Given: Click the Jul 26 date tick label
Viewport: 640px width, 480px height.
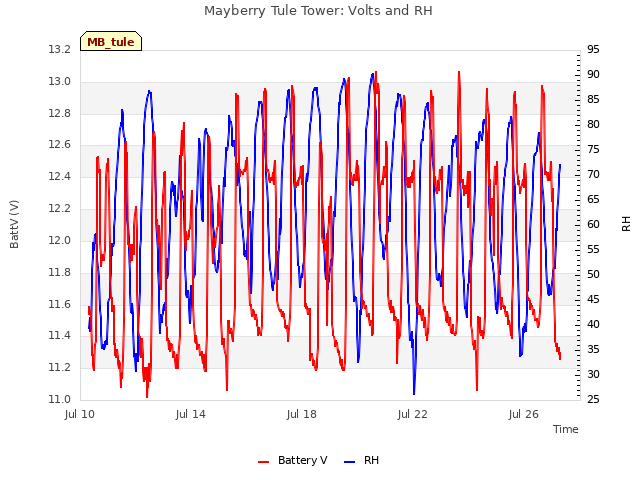Looking at the screenshot, I should tap(524, 414).
